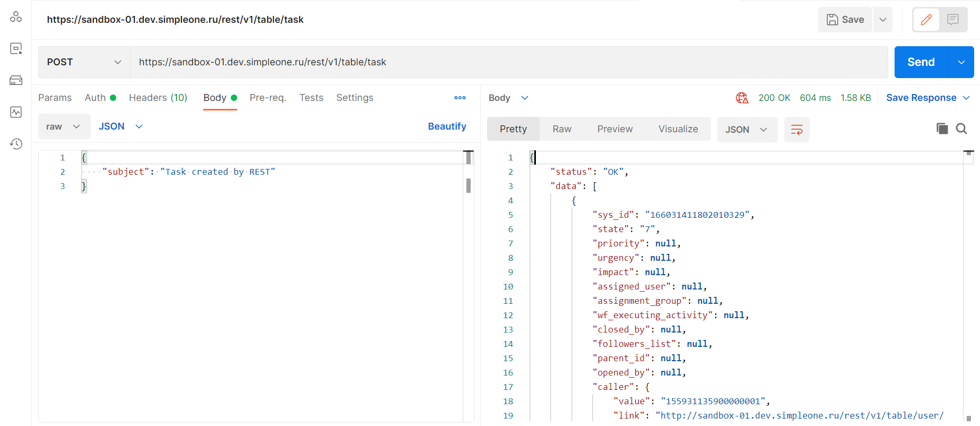Click the pencil edit mode icon
Viewport: 980px width, 426px height.
point(926,20)
